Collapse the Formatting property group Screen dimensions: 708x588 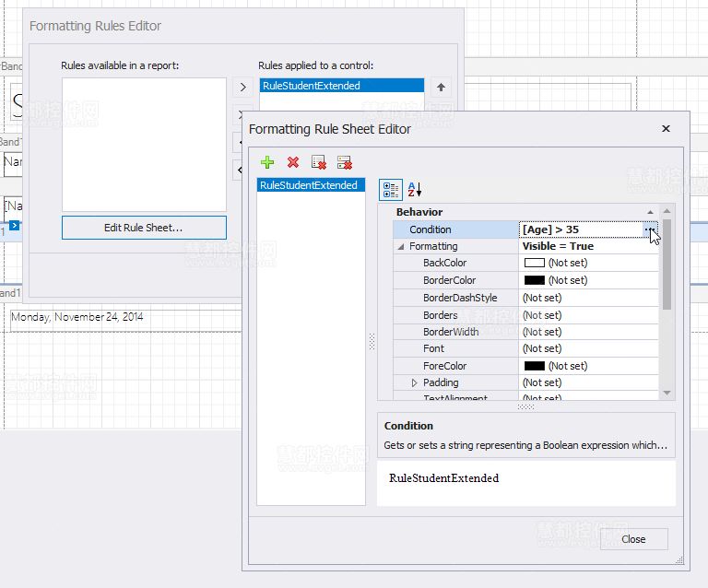click(x=400, y=246)
